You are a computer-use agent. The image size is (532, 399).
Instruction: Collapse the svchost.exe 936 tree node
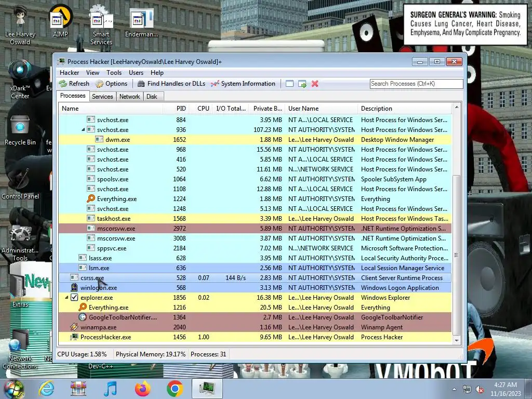click(x=83, y=129)
